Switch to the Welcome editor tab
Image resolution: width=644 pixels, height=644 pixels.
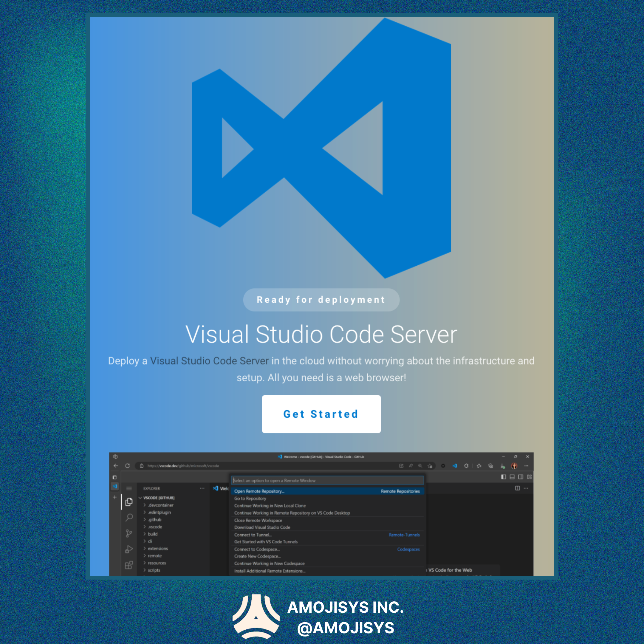[x=221, y=488]
